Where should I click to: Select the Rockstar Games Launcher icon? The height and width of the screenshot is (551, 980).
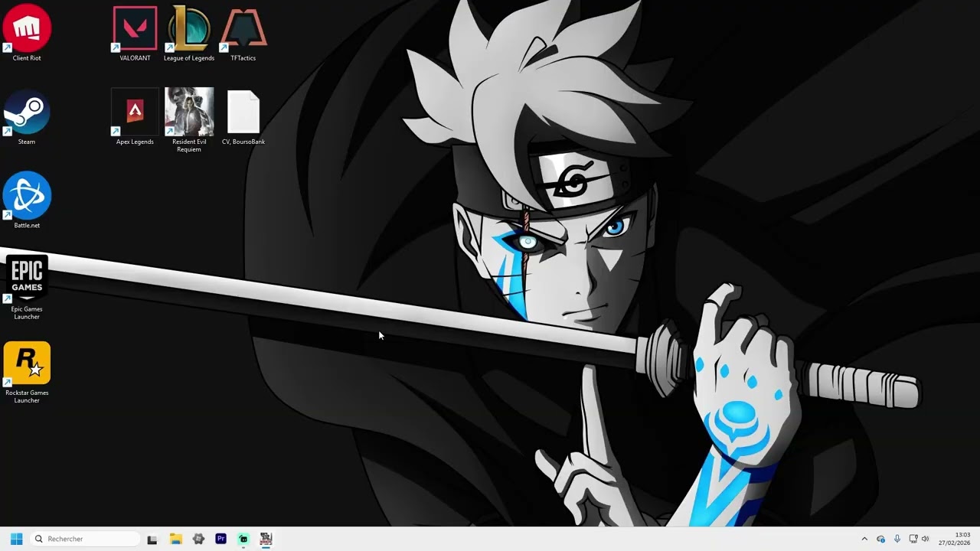coord(27,373)
